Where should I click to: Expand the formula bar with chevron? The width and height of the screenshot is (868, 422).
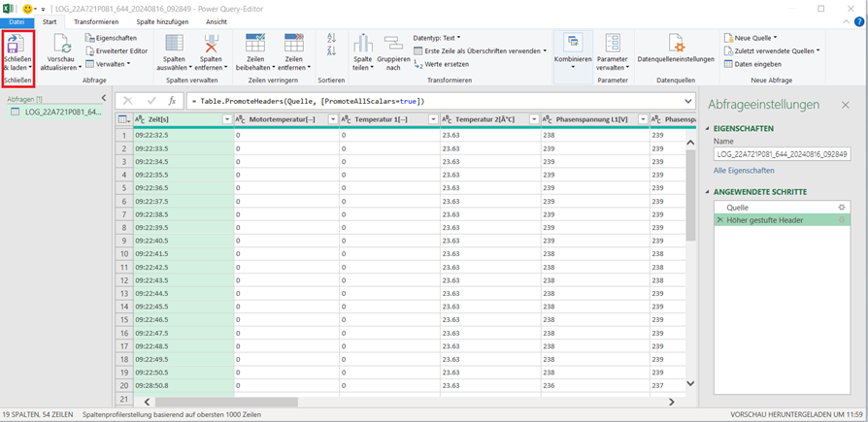(688, 101)
